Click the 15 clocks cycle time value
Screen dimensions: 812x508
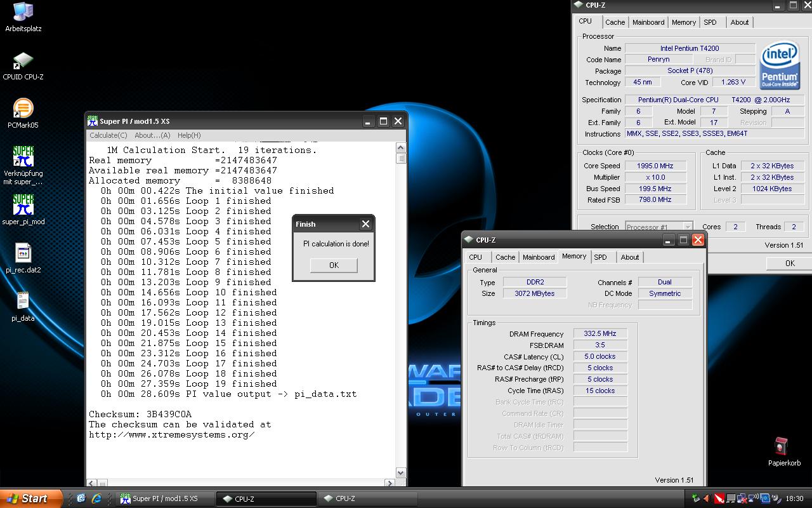[600, 391]
